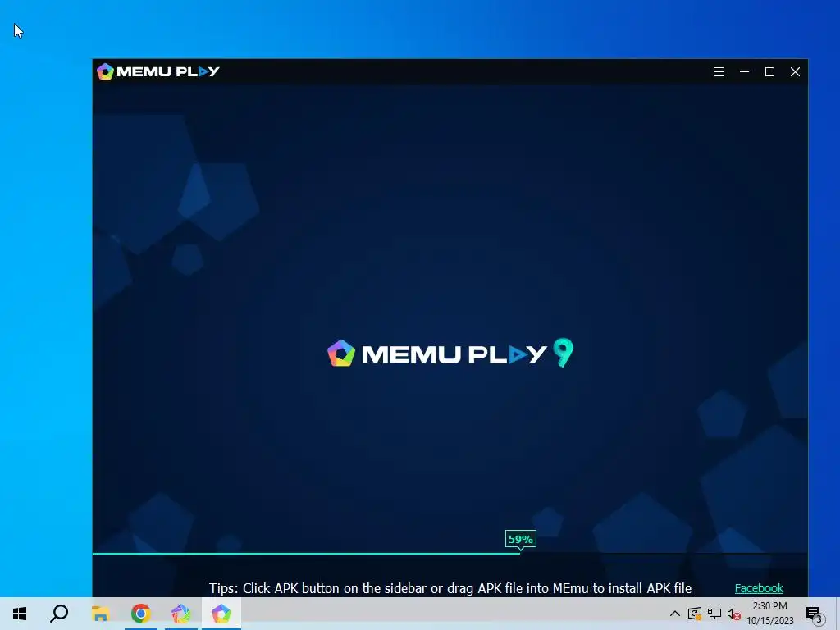This screenshot has width=840, height=630.
Task: Open Multi-MEmu manager in taskbar
Action: 181,614
